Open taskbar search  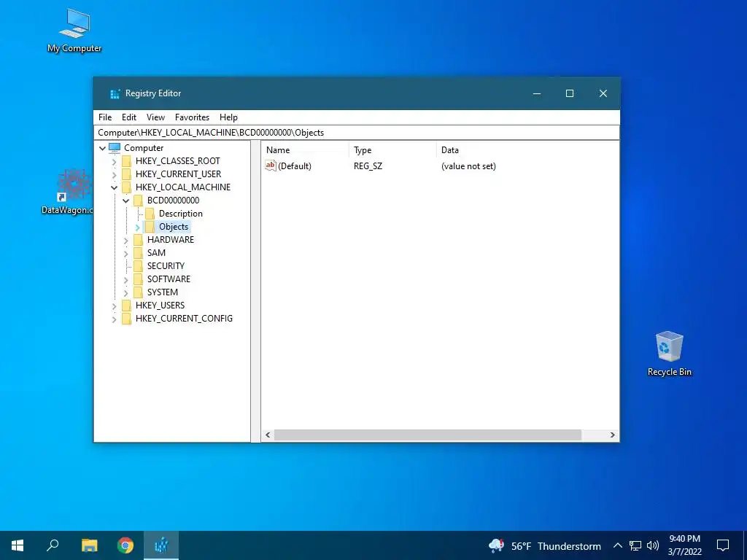tap(53, 545)
